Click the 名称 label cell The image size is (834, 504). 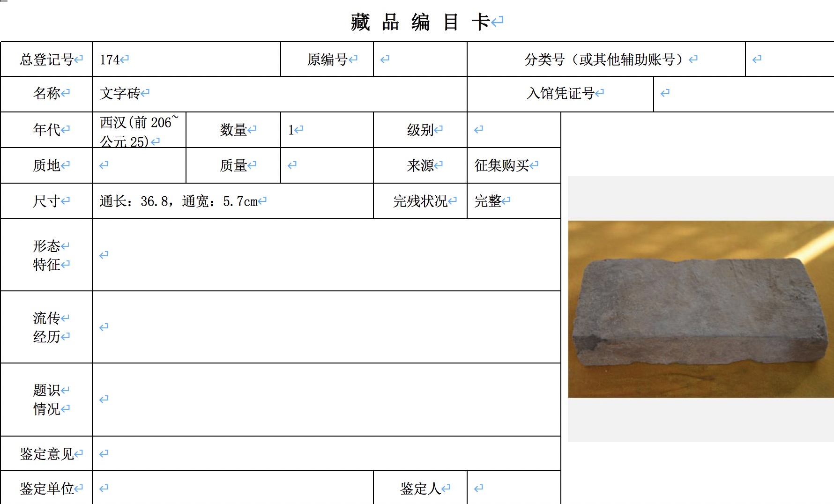coord(46,94)
